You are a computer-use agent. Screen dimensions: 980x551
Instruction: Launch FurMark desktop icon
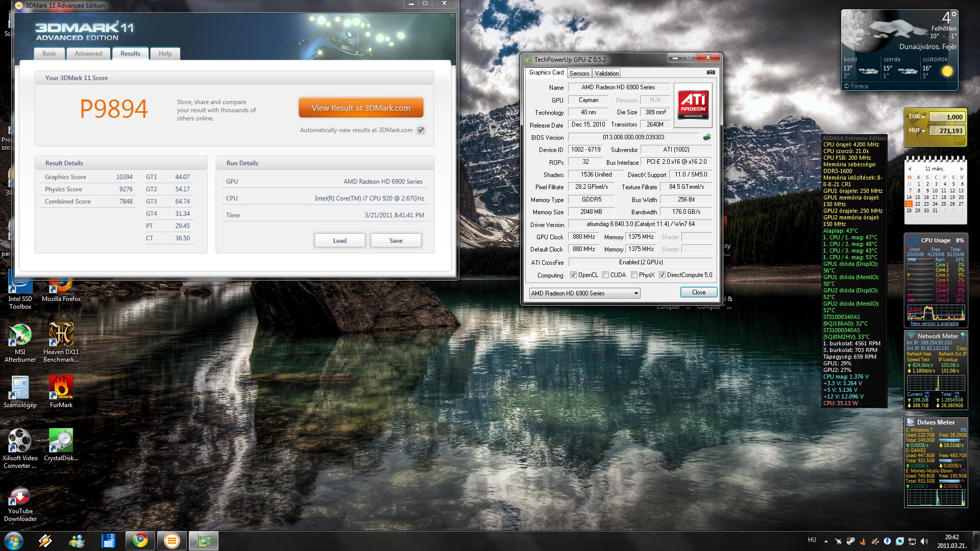point(61,392)
